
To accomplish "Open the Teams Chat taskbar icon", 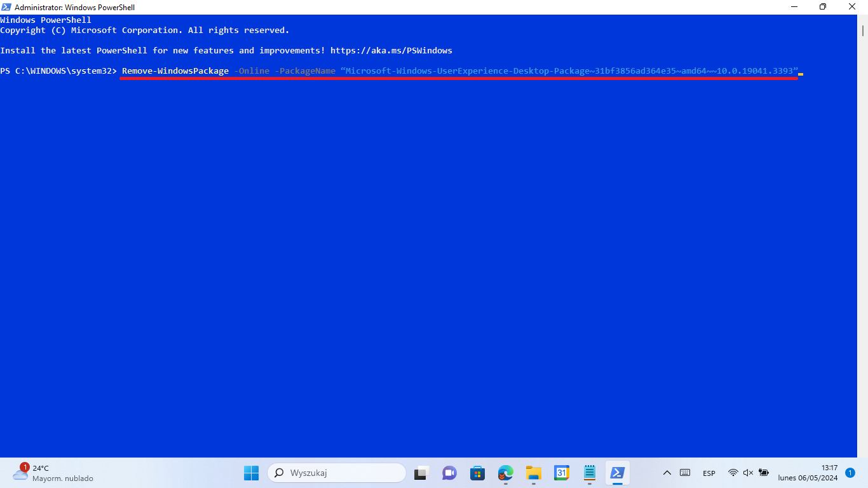I will click(449, 473).
